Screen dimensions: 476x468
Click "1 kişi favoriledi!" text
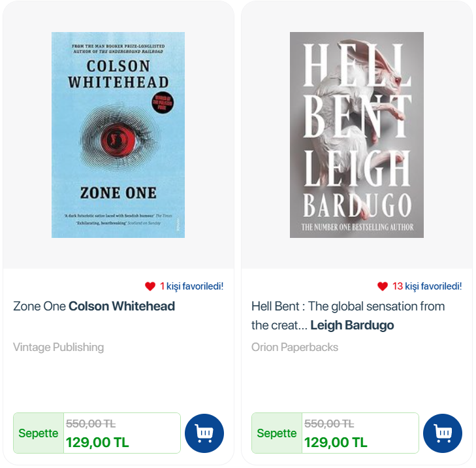tap(191, 286)
